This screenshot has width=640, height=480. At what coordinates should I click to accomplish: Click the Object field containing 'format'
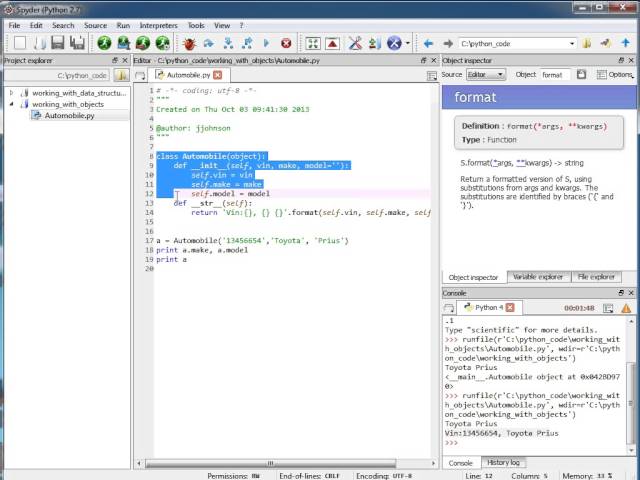(555, 75)
